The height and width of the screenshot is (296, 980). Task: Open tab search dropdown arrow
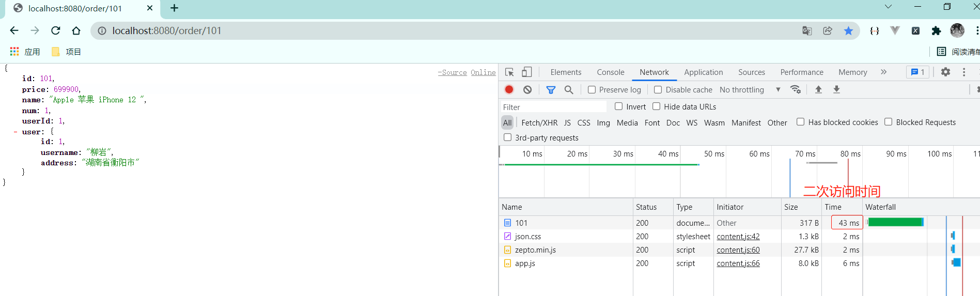click(888, 7)
